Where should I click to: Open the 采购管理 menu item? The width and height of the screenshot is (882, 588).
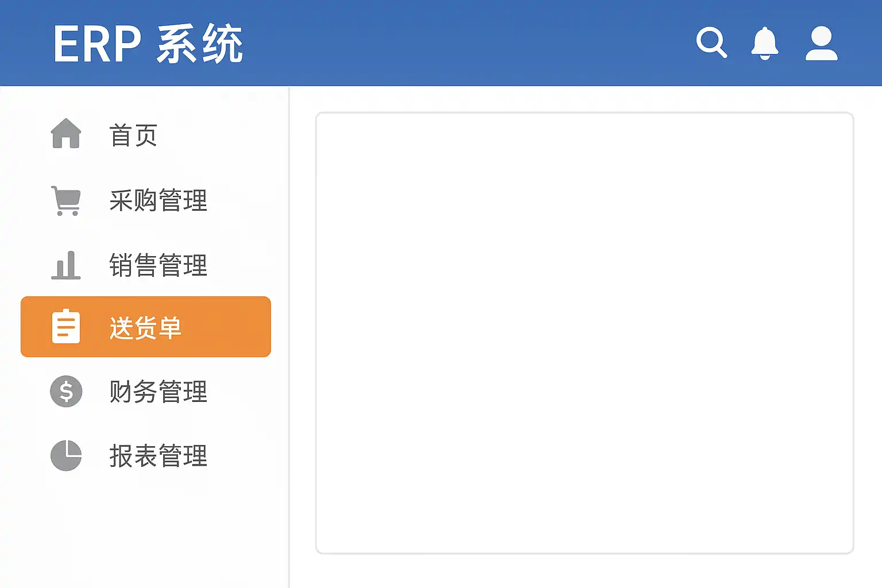click(x=158, y=201)
